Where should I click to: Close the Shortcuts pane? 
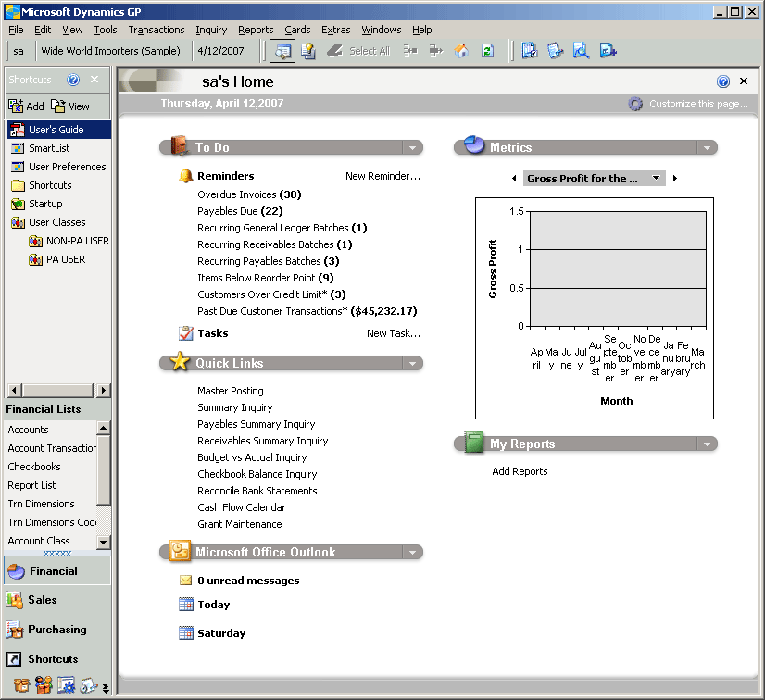94,79
